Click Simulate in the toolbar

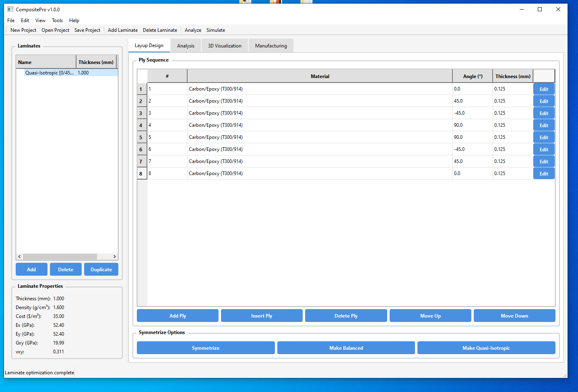click(x=216, y=30)
